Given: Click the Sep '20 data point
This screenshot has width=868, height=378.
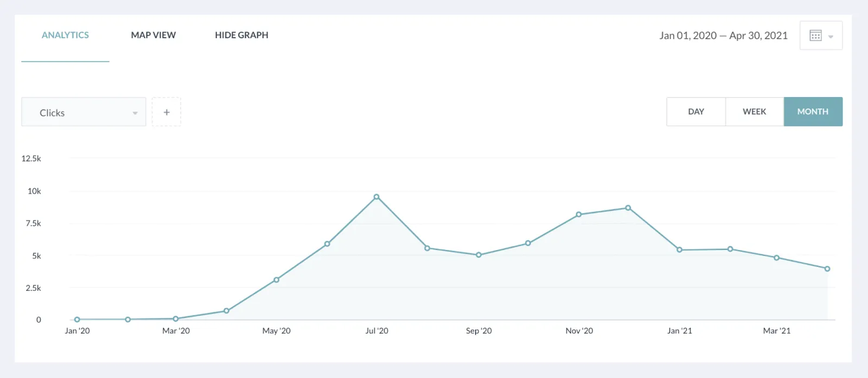Looking at the screenshot, I should click(478, 255).
